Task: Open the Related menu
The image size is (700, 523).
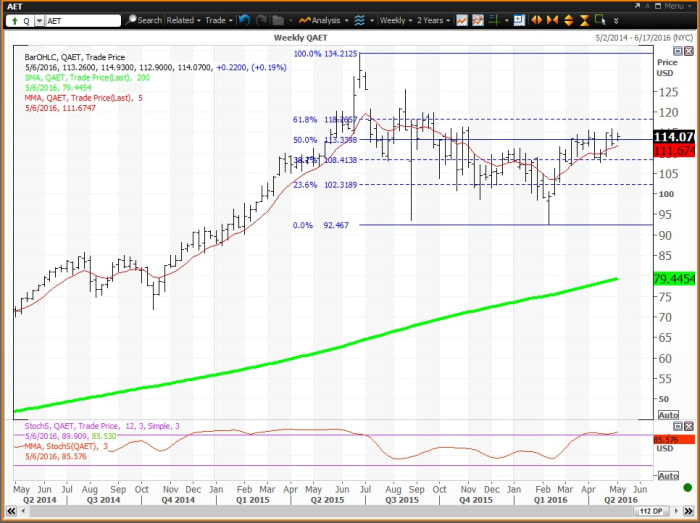Action: tap(184, 20)
